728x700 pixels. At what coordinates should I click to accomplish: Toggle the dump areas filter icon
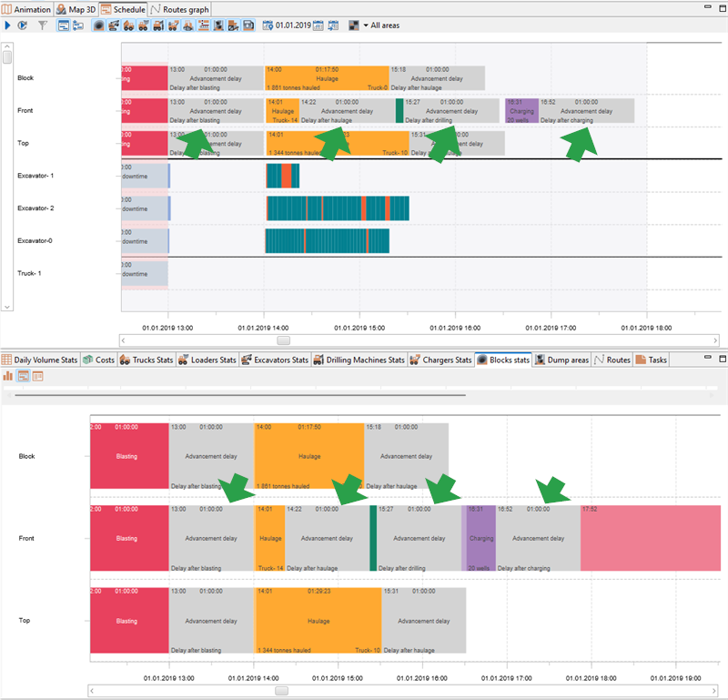tap(218, 25)
